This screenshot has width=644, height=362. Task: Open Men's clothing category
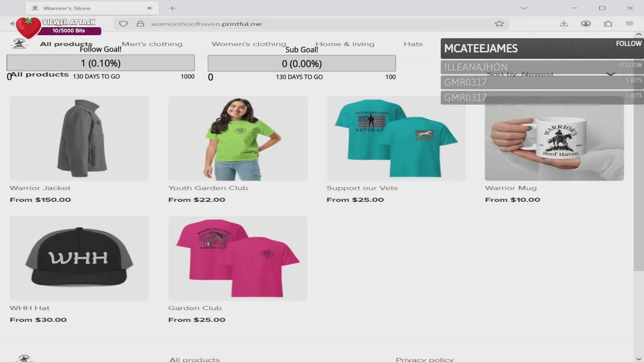[x=152, y=44]
